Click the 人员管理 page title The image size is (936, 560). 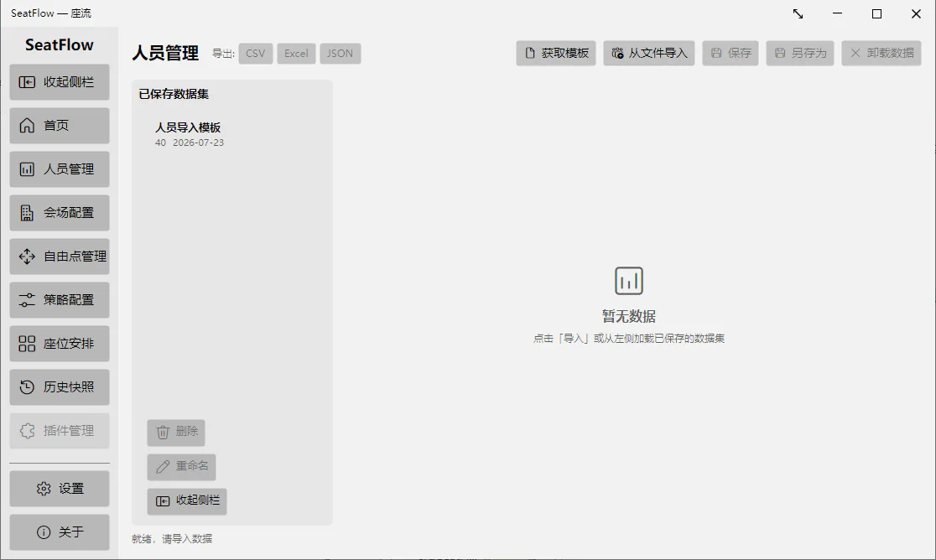[x=165, y=53]
